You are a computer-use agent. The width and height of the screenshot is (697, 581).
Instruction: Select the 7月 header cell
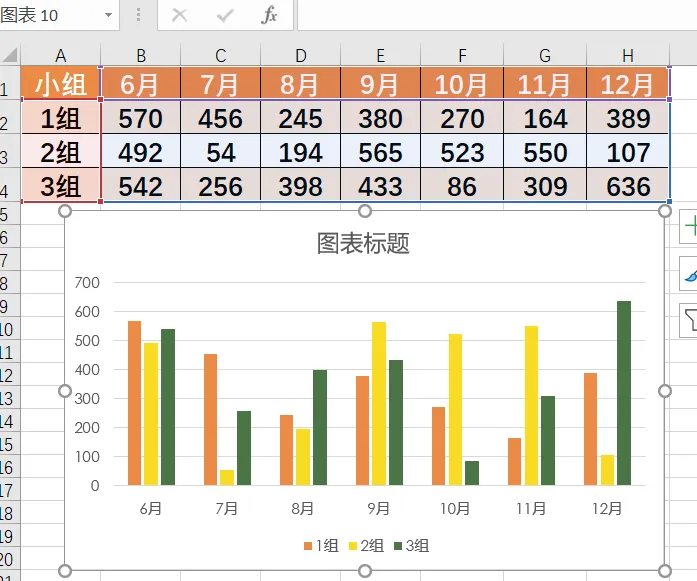point(220,83)
